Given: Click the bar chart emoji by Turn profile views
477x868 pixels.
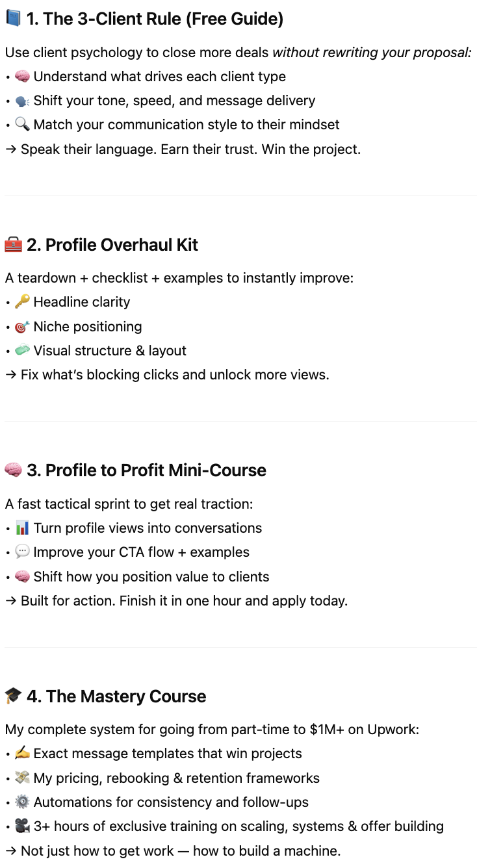Looking at the screenshot, I should [x=22, y=528].
